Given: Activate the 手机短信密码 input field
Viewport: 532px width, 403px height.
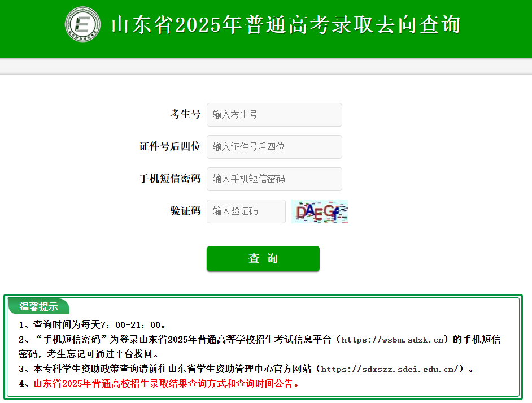Looking at the screenshot, I should (x=274, y=179).
